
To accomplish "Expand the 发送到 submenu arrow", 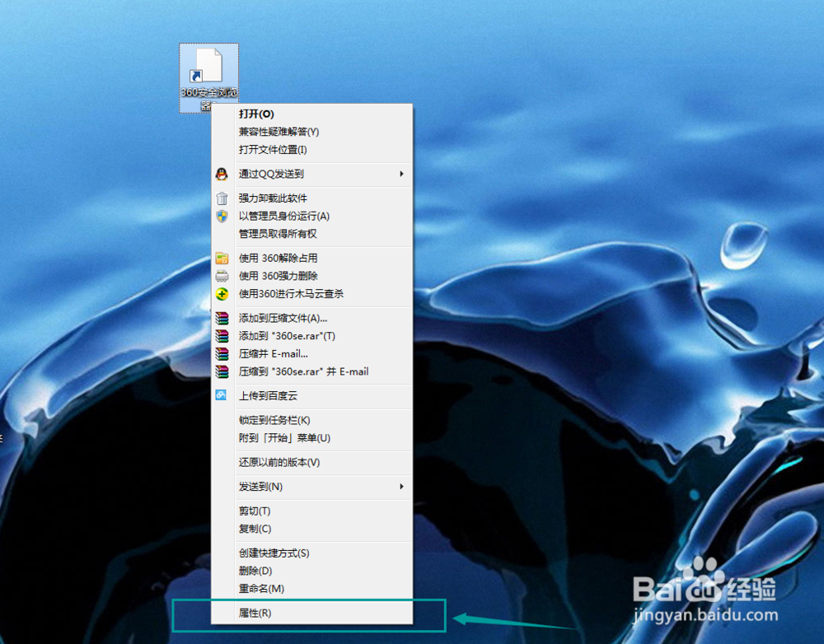I will click(x=401, y=487).
